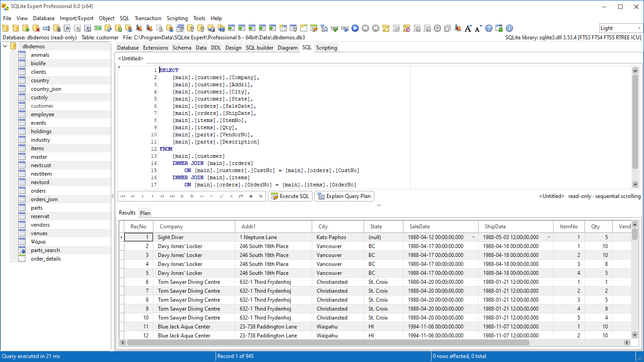Click the Explain Query Plan button
644x362 pixels.
coord(344,196)
